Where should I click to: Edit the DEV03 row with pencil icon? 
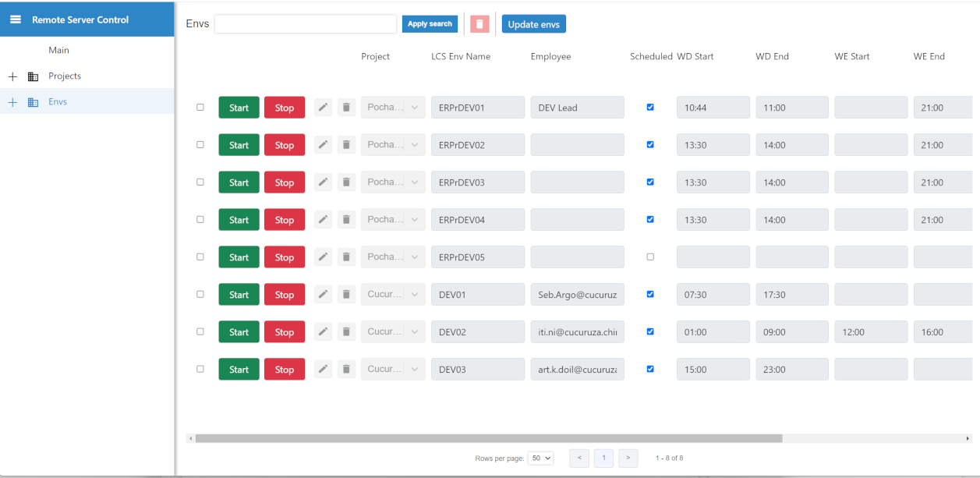tap(323, 370)
